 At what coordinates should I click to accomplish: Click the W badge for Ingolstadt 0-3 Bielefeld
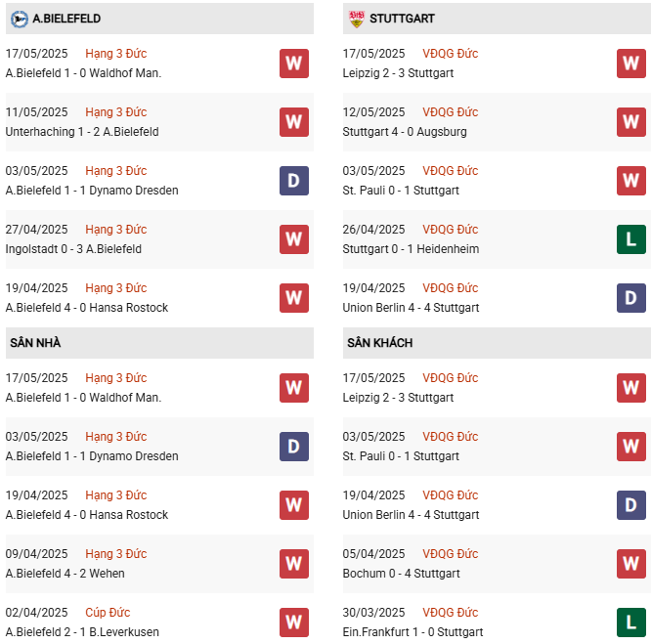click(294, 239)
